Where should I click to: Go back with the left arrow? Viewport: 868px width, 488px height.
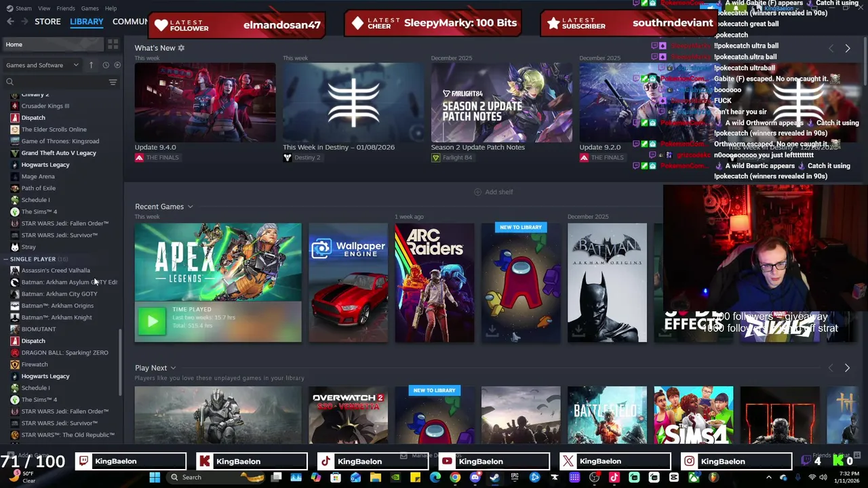[x=10, y=22]
